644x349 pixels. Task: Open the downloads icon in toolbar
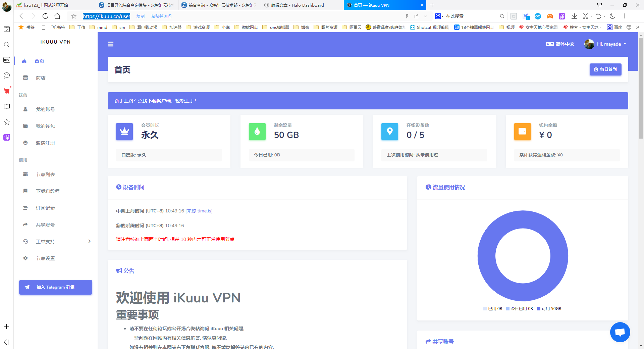(574, 16)
